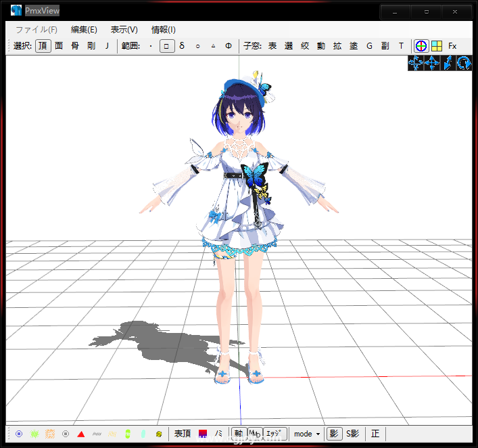Click the camera rotate icon in viewport corner
This screenshot has height=448, width=478.
point(464,63)
